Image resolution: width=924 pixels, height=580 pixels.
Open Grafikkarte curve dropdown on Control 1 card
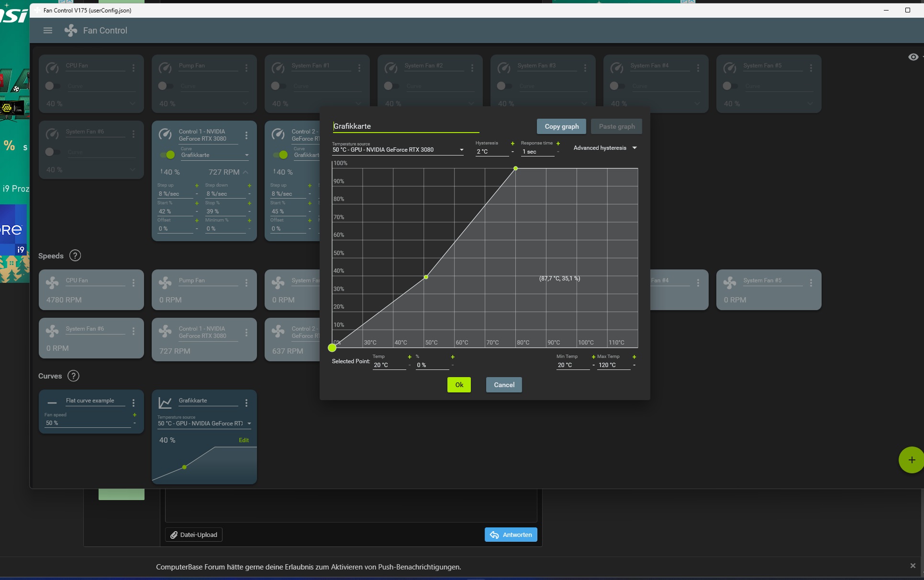pos(215,155)
